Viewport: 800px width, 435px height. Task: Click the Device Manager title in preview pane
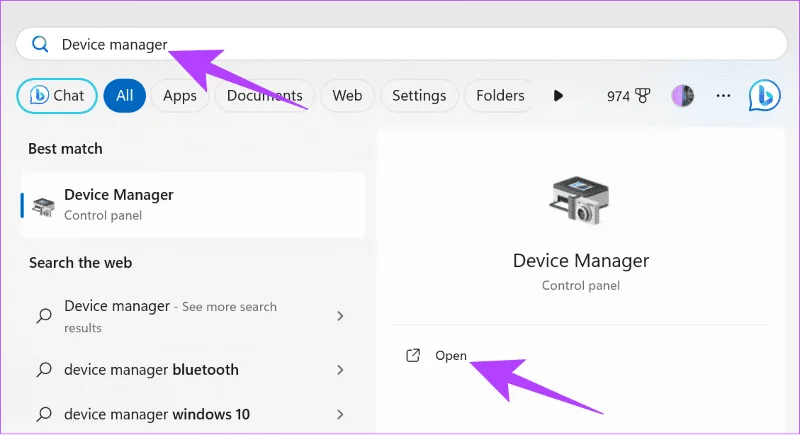click(581, 261)
